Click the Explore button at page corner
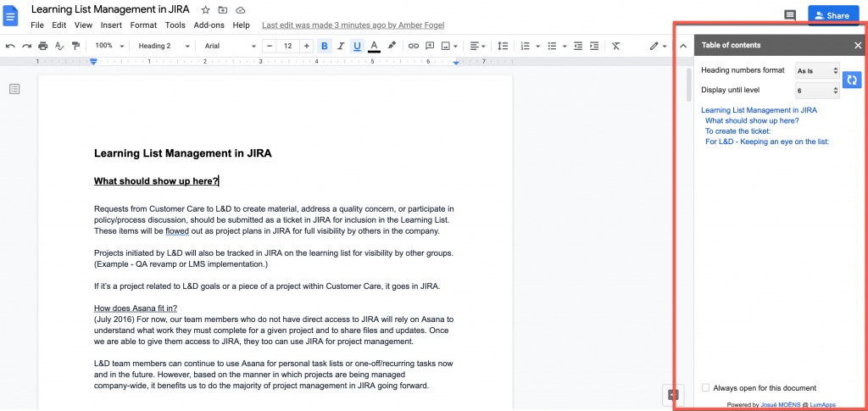The image size is (868, 411). click(x=672, y=394)
